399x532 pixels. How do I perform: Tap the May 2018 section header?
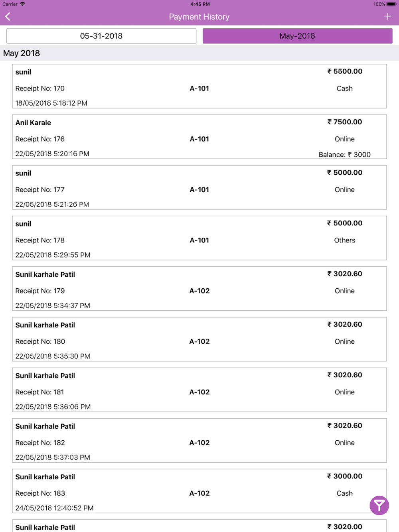pyautogui.click(x=22, y=53)
